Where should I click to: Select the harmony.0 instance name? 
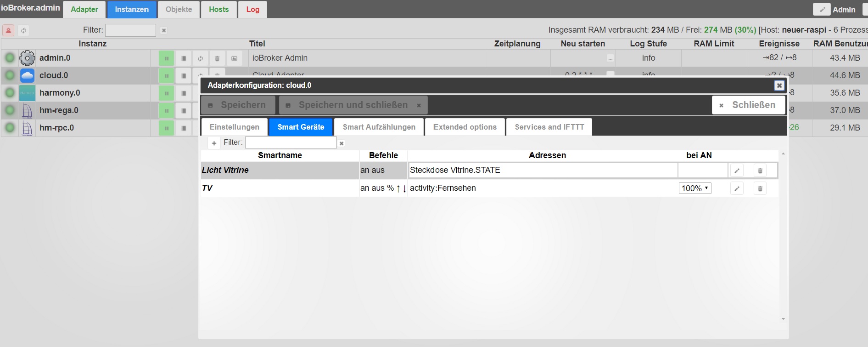[x=60, y=93]
